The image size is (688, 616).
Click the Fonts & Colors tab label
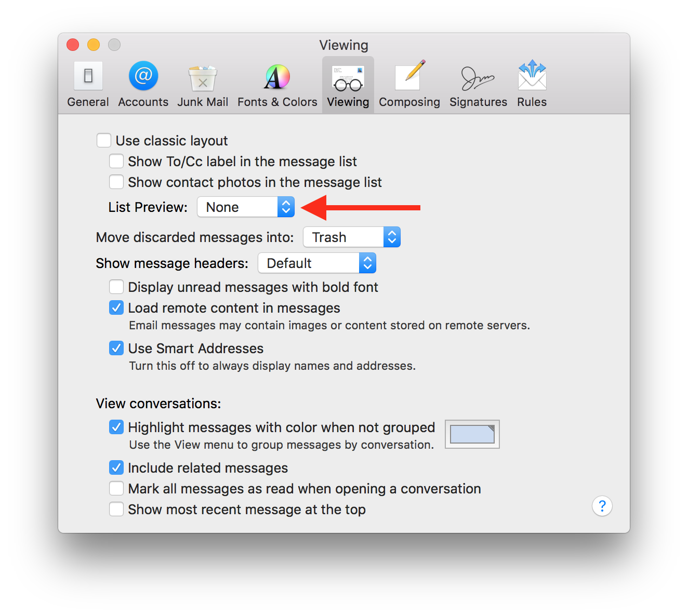[277, 102]
